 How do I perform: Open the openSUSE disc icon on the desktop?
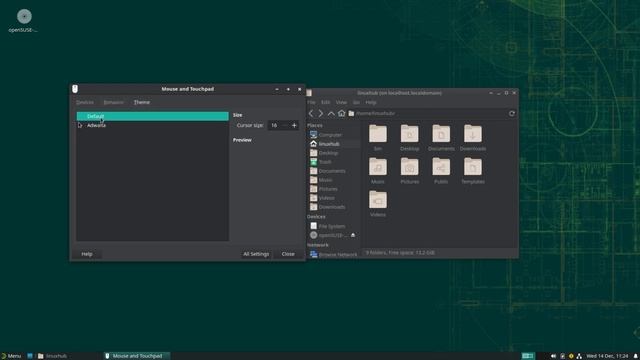pyautogui.click(x=24, y=17)
